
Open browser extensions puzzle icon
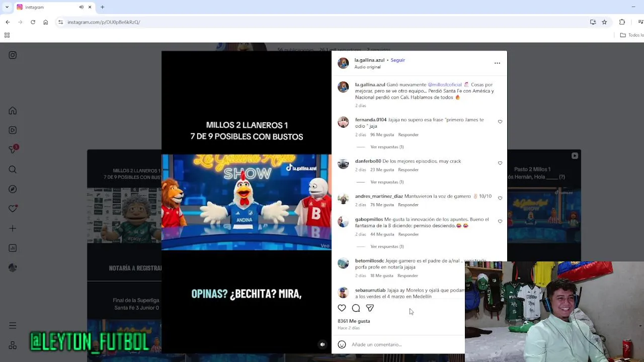coord(622,22)
